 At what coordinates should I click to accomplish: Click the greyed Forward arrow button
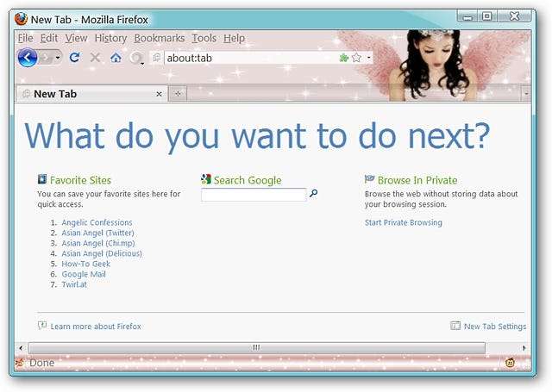coord(46,58)
